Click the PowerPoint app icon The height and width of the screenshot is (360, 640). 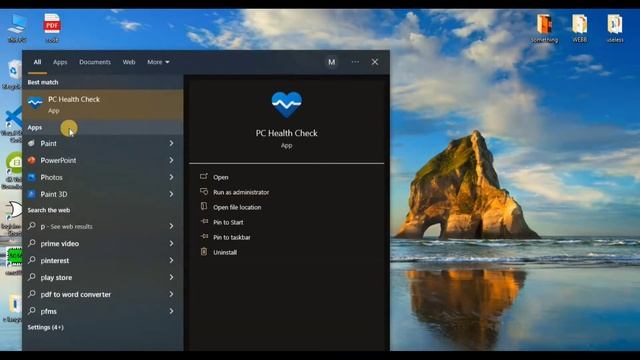click(x=31, y=160)
